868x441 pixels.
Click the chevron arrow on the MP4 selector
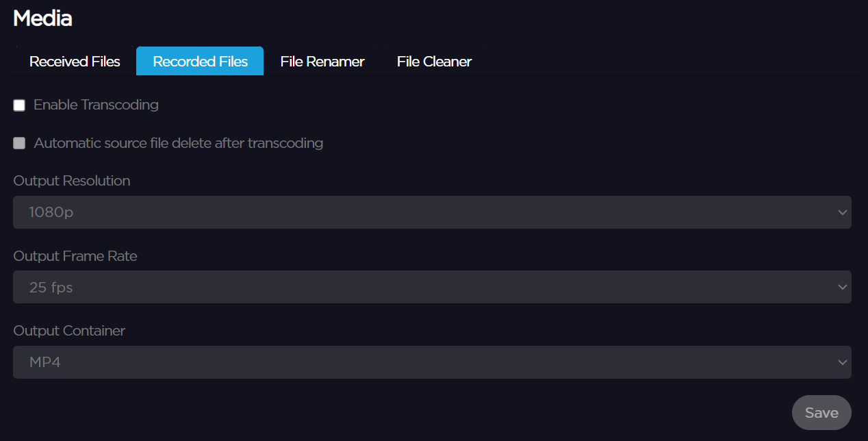tap(842, 362)
